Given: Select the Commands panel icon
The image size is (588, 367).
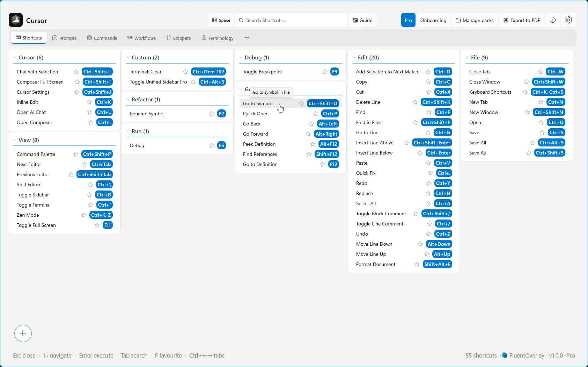Looking at the screenshot, I should coord(89,38).
